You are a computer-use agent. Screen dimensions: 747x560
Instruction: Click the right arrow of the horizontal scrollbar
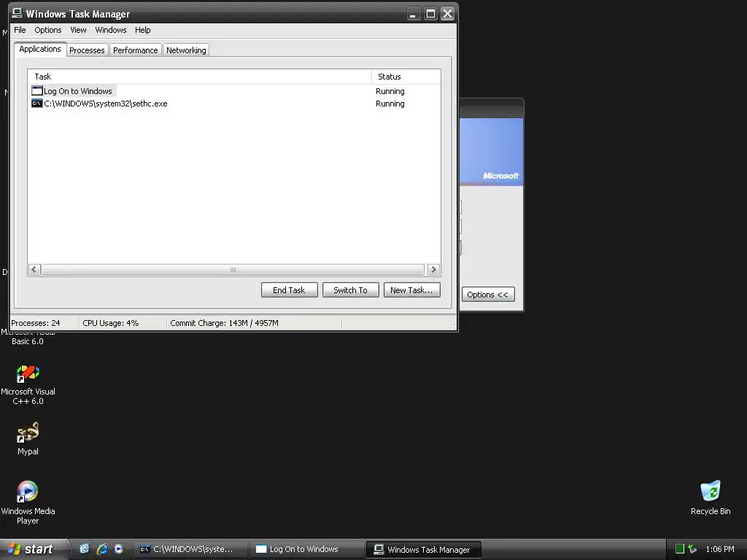pyautogui.click(x=433, y=270)
